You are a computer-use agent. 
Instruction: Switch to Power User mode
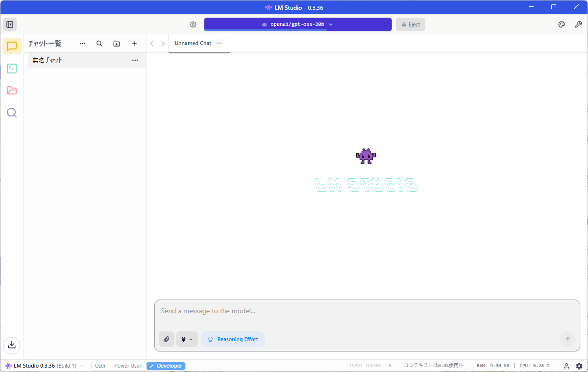coord(128,366)
